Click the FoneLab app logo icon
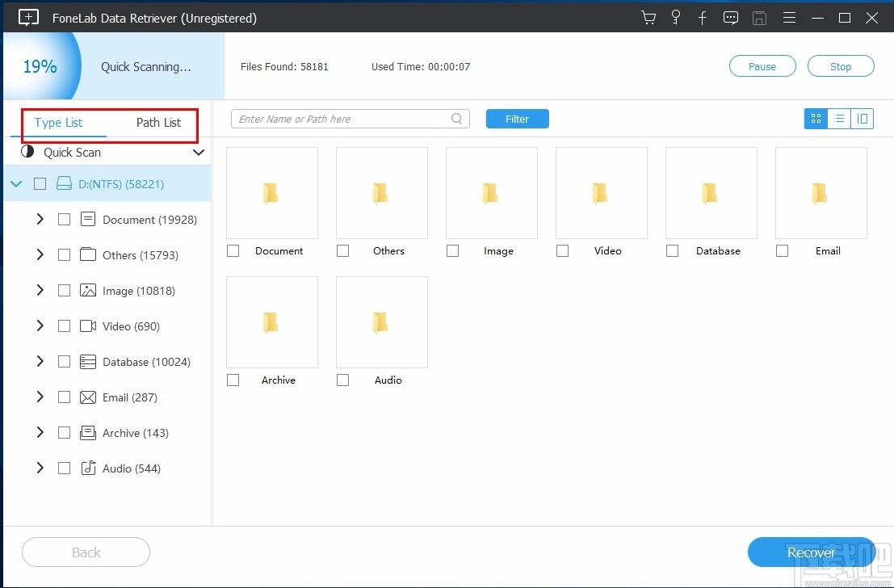This screenshot has width=894, height=588. (x=28, y=18)
